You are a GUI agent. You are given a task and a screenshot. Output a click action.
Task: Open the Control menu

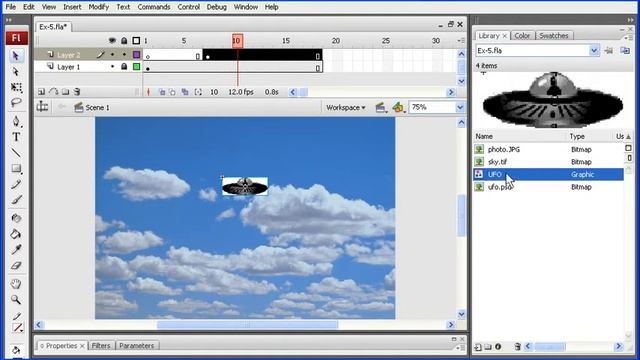(189, 7)
